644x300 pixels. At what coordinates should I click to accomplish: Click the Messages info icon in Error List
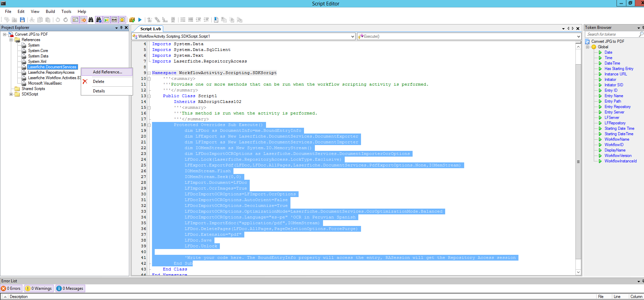pos(59,288)
